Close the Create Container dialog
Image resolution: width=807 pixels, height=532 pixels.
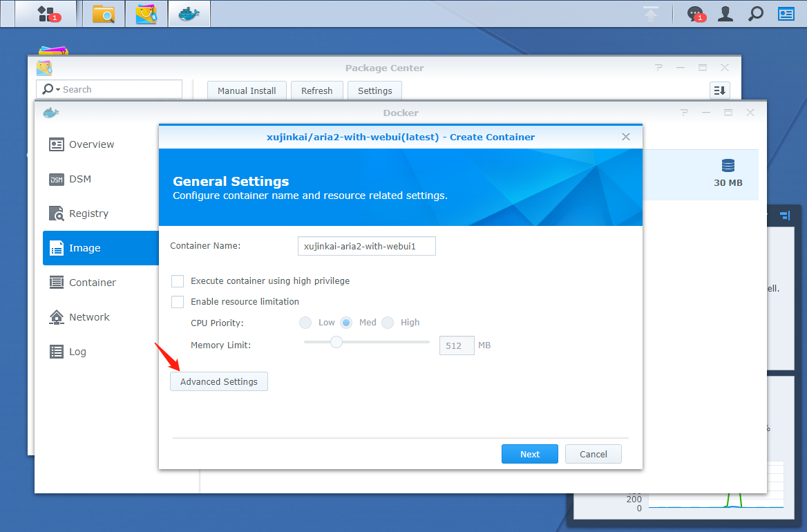[626, 137]
